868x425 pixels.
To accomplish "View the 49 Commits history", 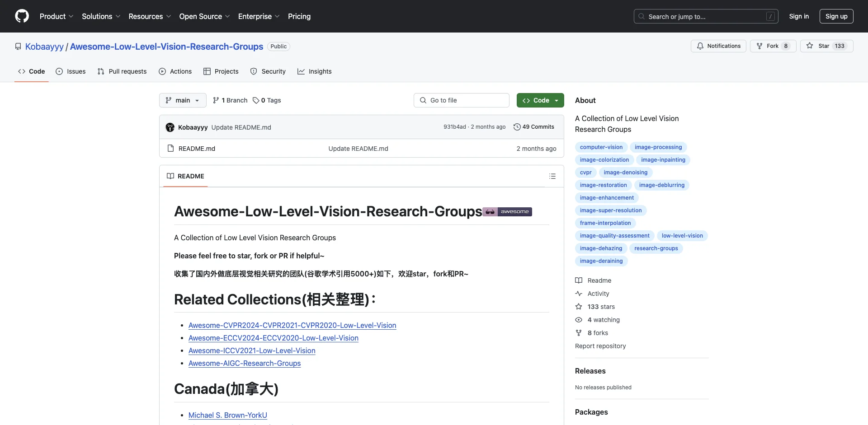I will (x=534, y=127).
